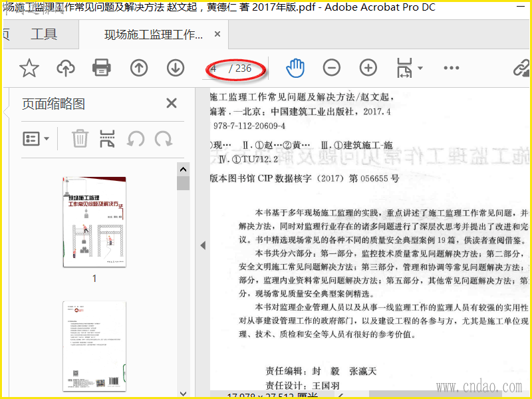532x399 pixels.
Task: Select page 1 cover thumbnail
Action: pyautogui.click(x=94, y=222)
